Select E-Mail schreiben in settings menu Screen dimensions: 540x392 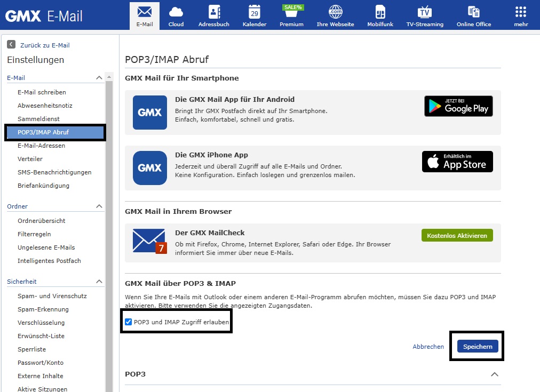[x=42, y=92]
